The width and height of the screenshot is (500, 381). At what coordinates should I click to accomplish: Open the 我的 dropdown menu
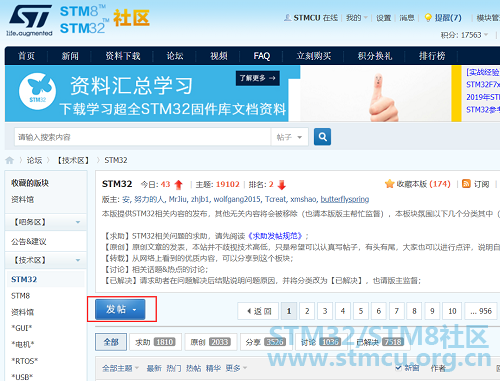click(x=357, y=18)
